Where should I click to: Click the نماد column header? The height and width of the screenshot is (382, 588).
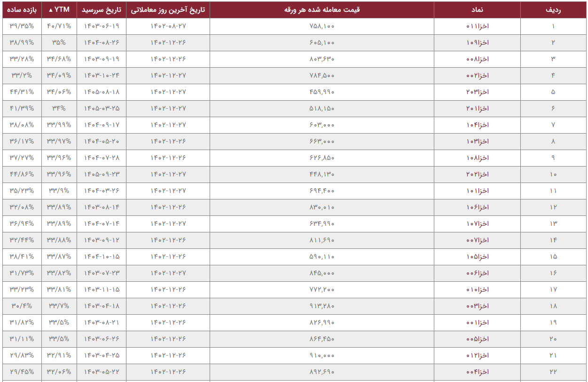coord(477,9)
